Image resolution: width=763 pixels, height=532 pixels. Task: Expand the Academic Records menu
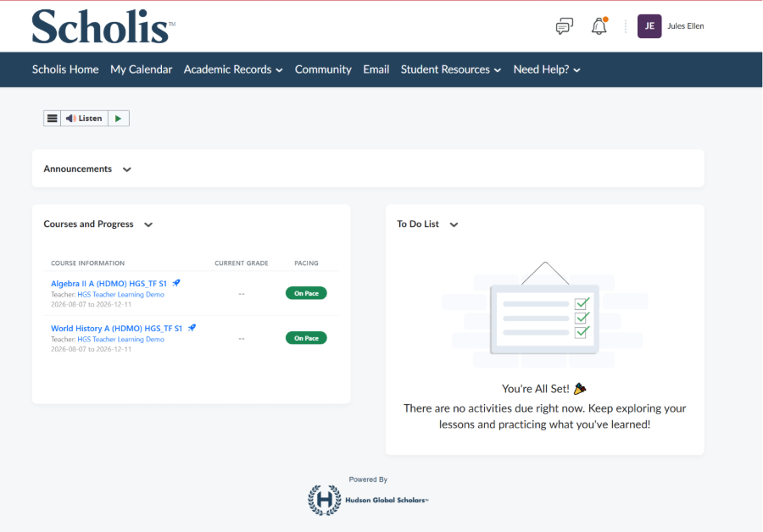click(x=233, y=69)
